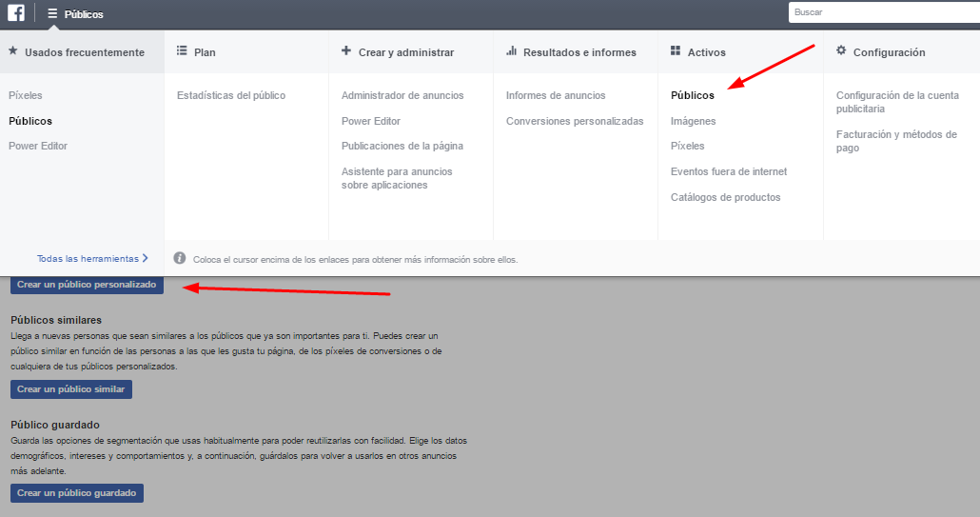Click Crear un público personalizado button
Image resolution: width=980 pixels, height=517 pixels.
coord(87,285)
